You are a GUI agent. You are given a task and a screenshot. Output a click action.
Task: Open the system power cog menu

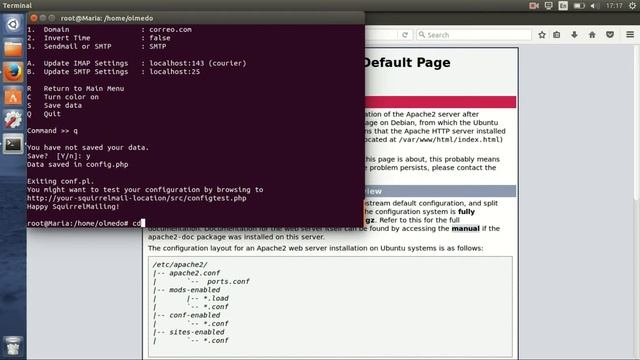632,6
